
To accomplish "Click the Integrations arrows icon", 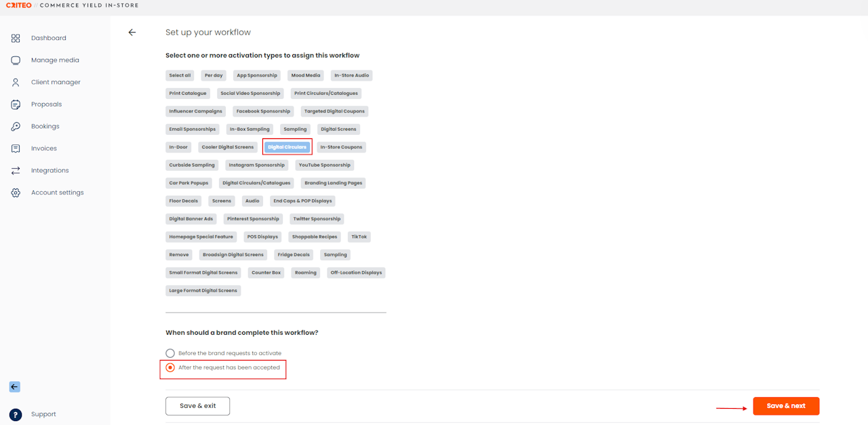I will pyautogui.click(x=16, y=170).
